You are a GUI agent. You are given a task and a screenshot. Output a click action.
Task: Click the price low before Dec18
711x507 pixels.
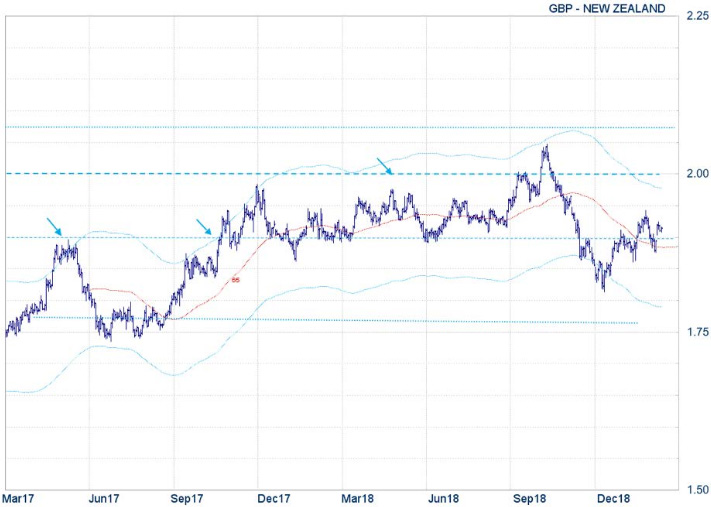(603, 288)
